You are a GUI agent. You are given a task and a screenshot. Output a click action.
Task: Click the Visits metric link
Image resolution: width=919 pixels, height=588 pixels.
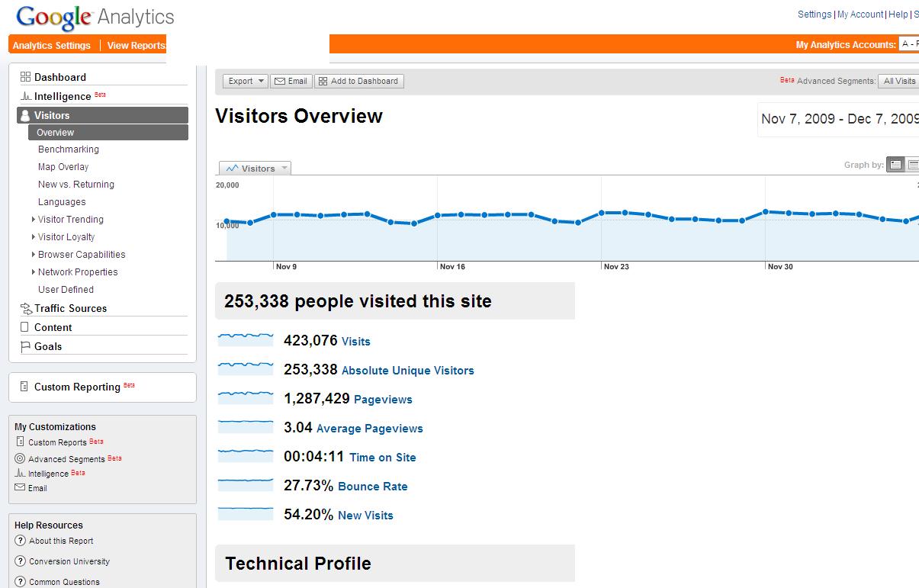356,342
